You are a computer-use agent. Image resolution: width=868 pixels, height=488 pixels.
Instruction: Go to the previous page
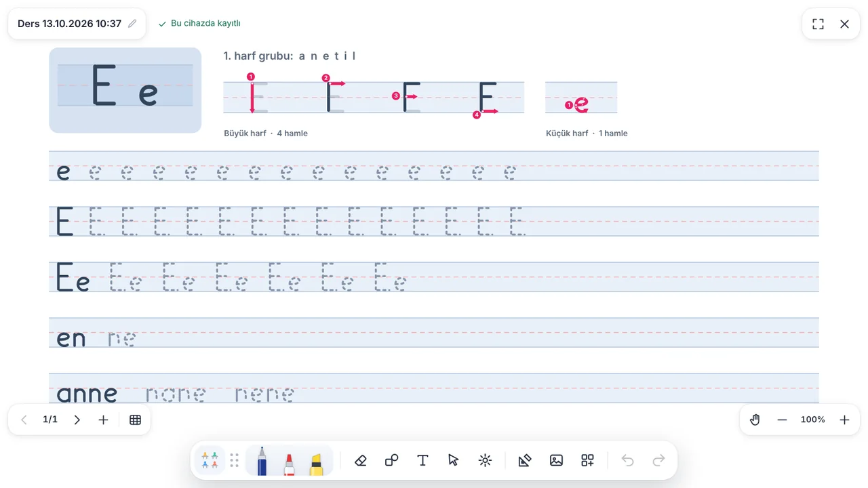pos(24,420)
